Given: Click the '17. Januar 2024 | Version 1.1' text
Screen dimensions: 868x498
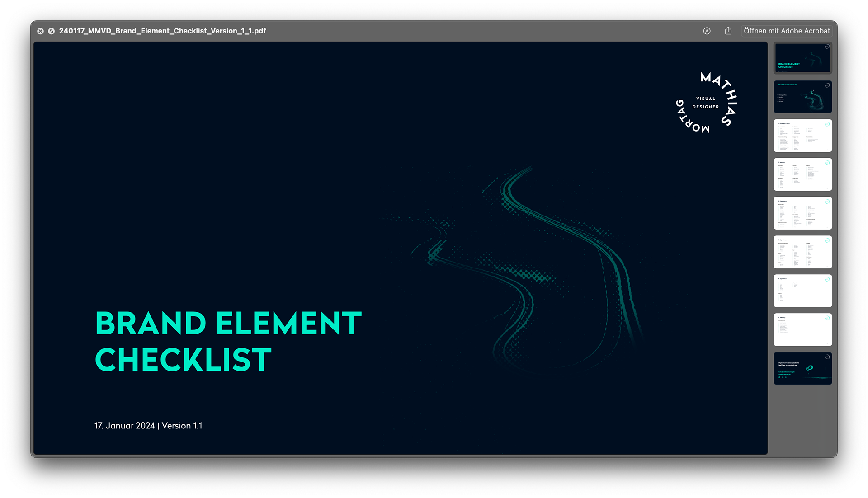Looking at the screenshot, I should 148,425.
